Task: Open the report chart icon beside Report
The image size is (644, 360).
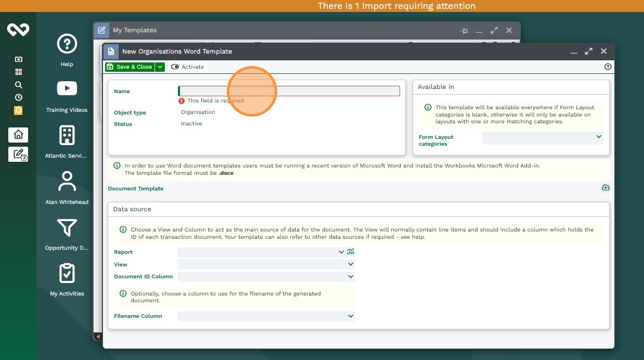Action: point(351,252)
